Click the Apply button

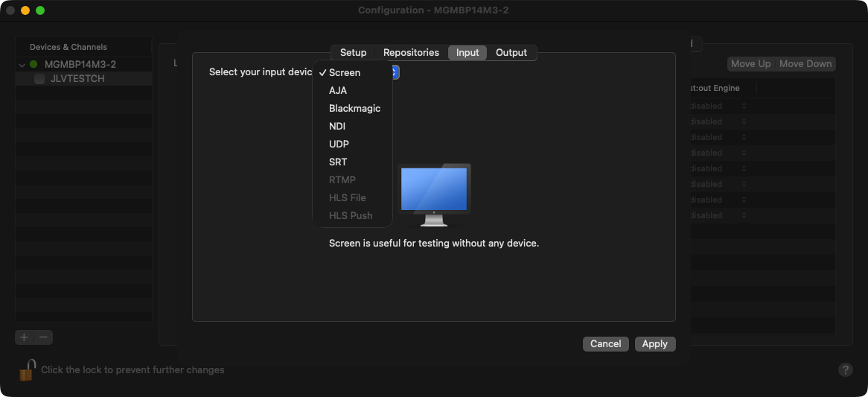click(654, 343)
